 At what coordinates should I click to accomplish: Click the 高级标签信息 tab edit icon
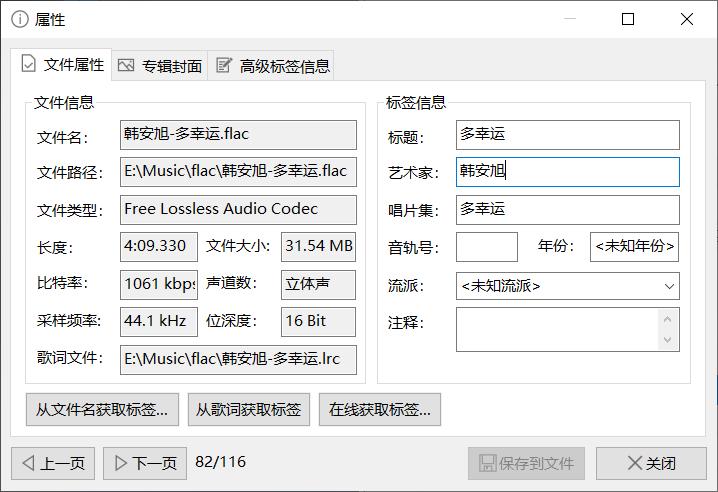point(224,65)
